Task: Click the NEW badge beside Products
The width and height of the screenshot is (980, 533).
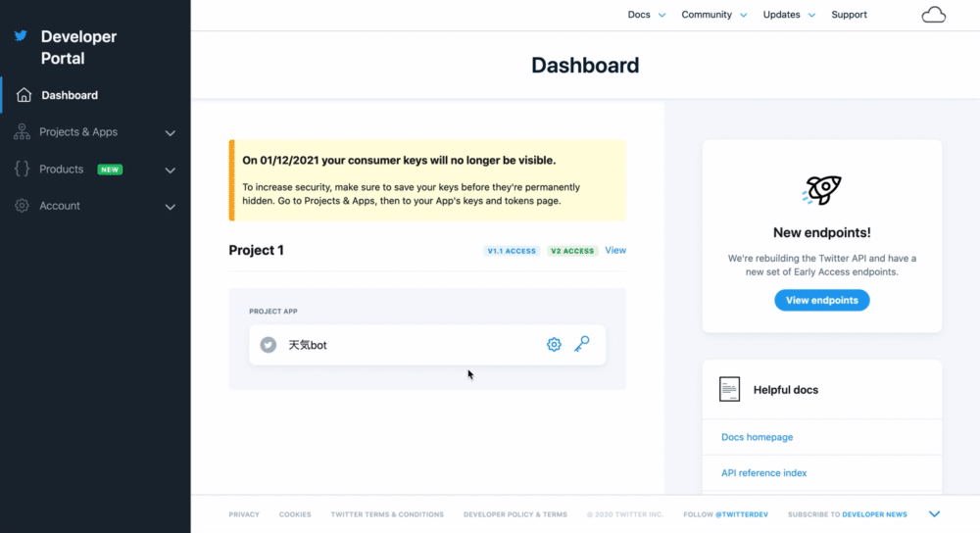Action: coord(110,170)
